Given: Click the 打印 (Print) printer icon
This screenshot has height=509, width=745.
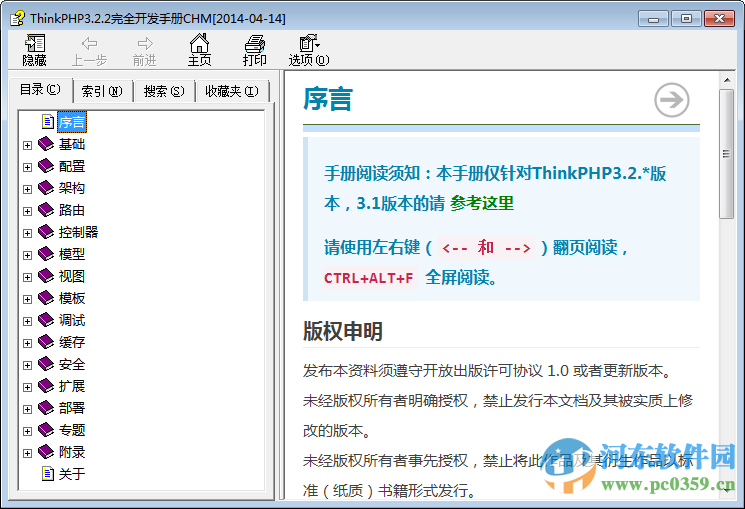Looking at the screenshot, I should pyautogui.click(x=255, y=50).
